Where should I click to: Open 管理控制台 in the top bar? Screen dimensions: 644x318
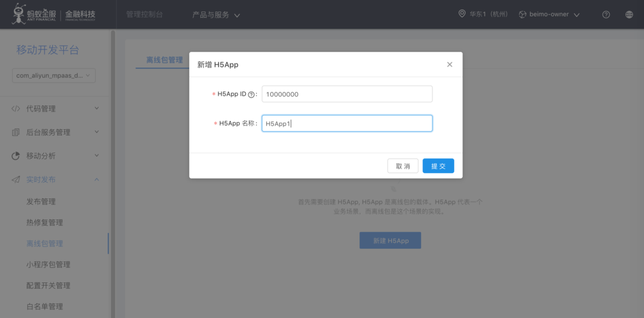[x=144, y=14]
